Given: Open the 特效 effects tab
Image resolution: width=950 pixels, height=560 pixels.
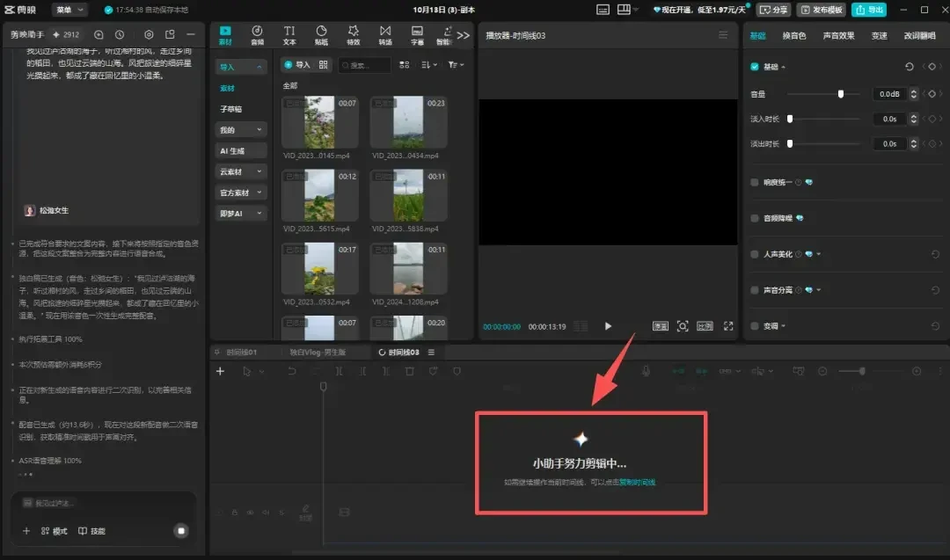Looking at the screenshot, I should pos(354,35).
